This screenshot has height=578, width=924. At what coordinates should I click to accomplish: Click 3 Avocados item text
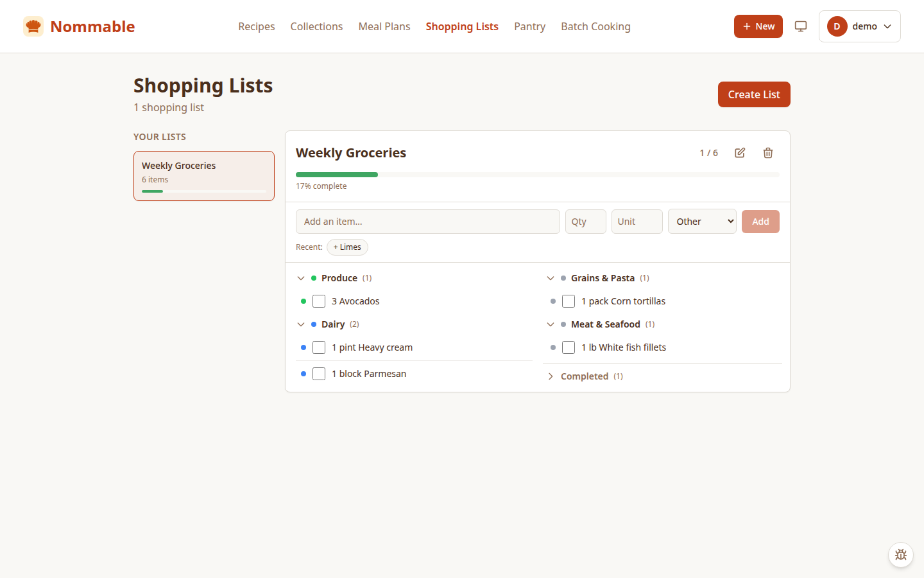pyautogui.click(x=355, y=301)
